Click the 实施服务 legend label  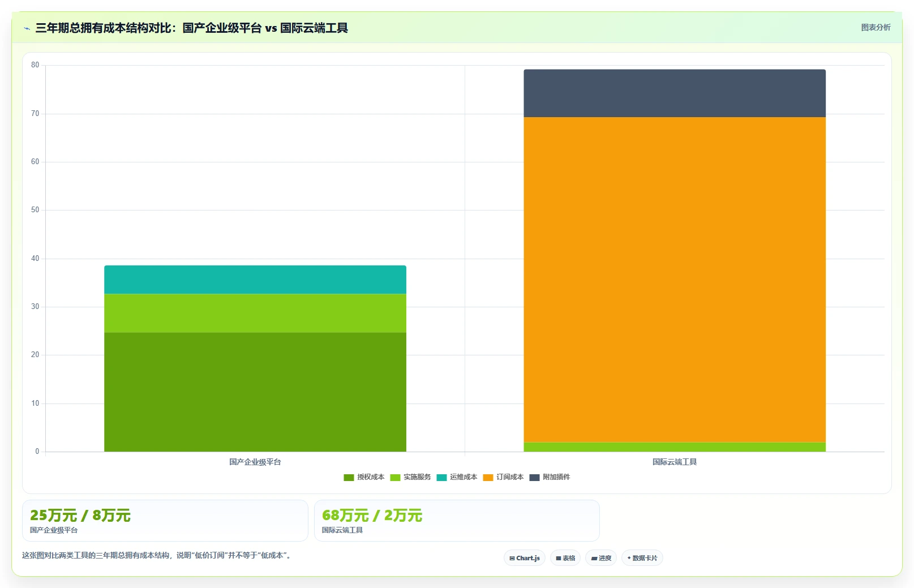417,477
